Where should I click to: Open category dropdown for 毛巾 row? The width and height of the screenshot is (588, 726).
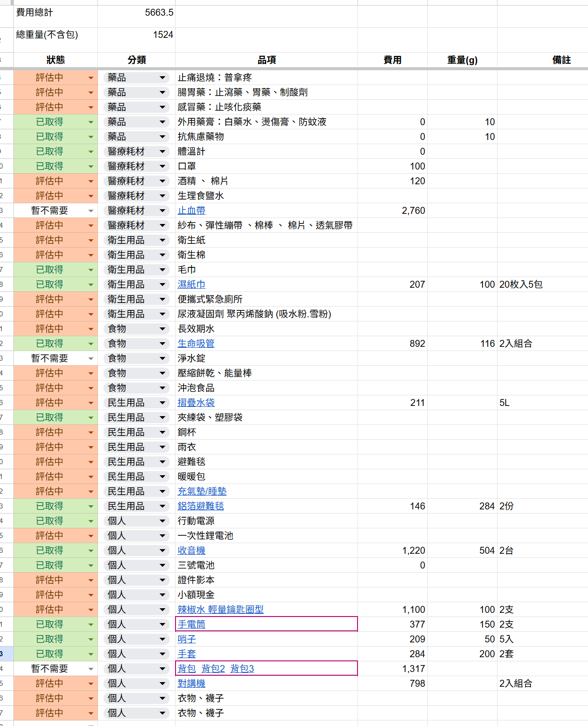[x=162, y=270]
